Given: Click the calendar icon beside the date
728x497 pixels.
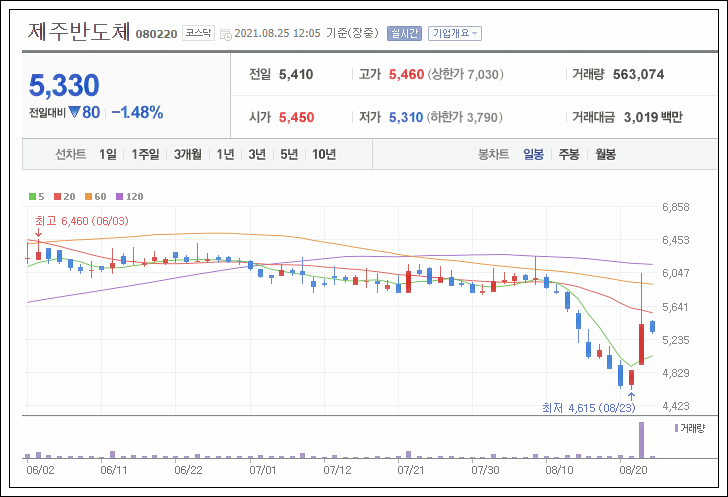Looking at the screenshot, I should tap(225, 34).
